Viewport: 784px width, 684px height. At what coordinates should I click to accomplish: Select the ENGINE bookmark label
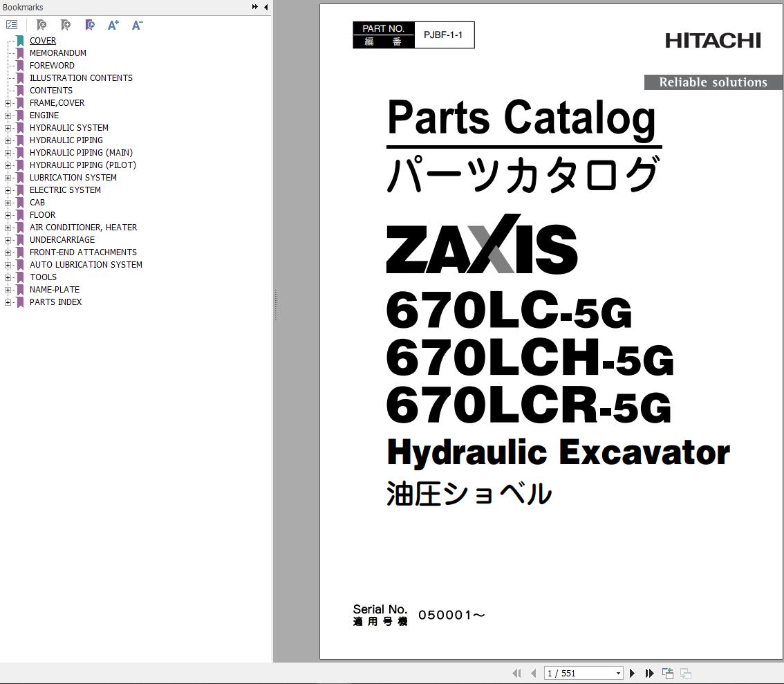click(44, 115)
